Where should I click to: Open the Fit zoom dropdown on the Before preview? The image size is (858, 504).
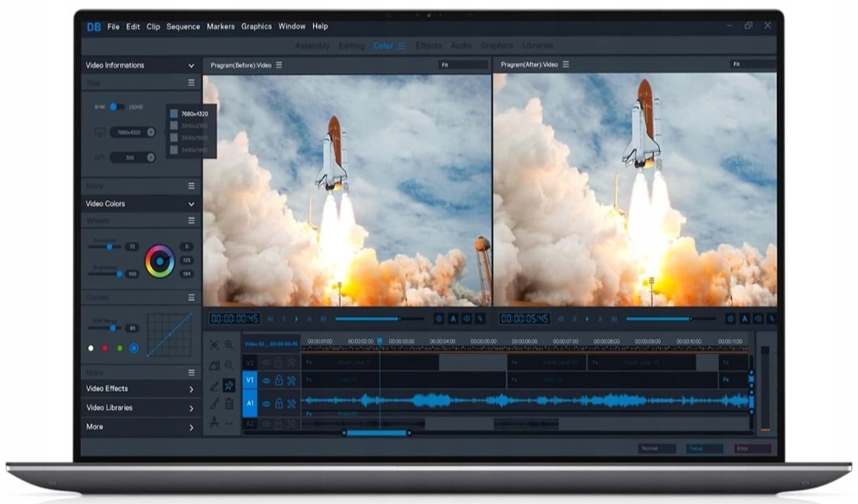click(x=462, y=65)
